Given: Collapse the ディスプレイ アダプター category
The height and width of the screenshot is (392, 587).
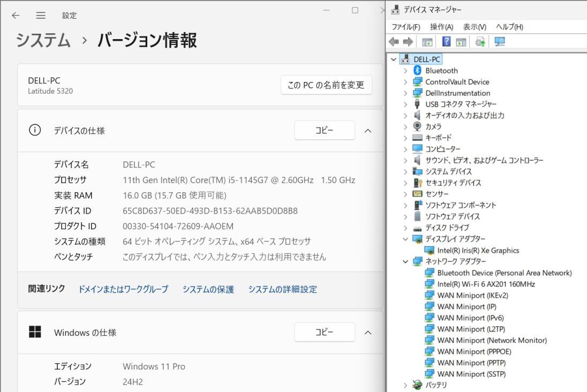Looking at the screenshot, I should tap(405, 239).
